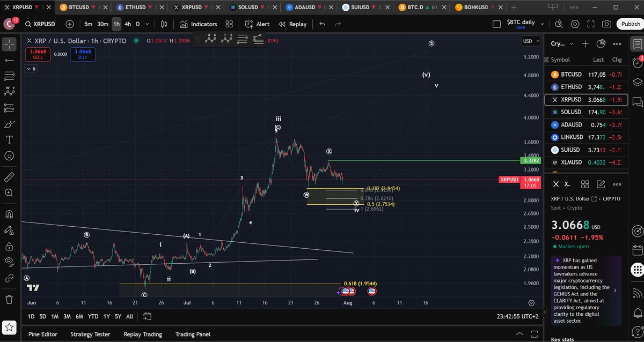Select the text annotation tool

(x=9, y=140)
